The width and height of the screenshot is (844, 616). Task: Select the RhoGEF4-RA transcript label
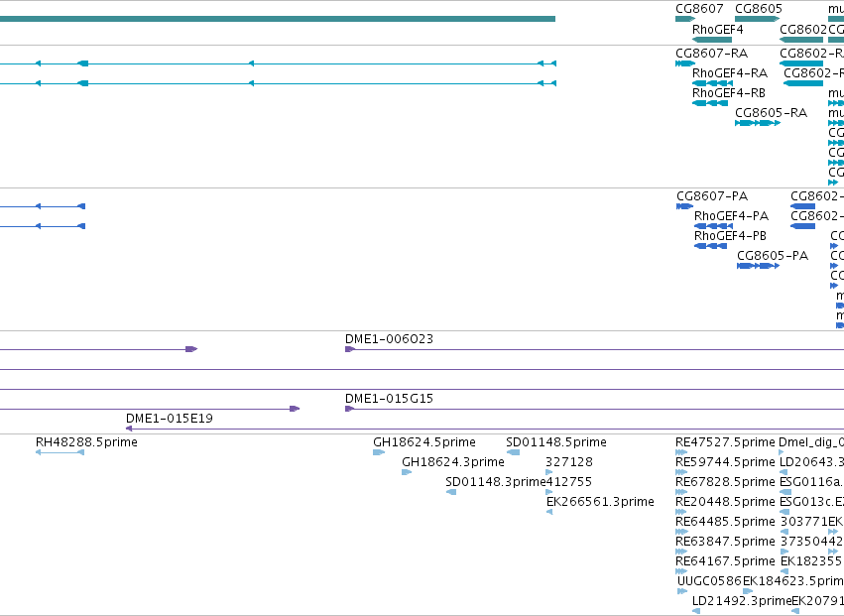730,73
